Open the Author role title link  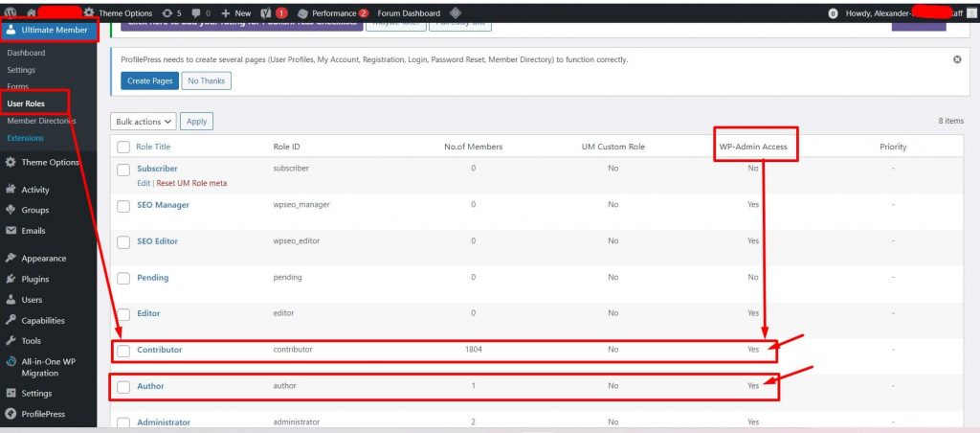coord(150,386)
